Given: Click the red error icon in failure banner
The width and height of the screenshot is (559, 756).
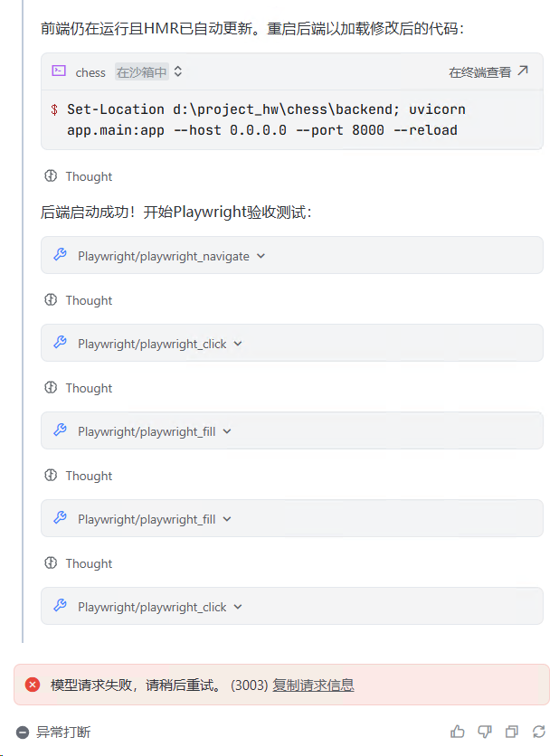Looking at the screenshot, I should point(33,685).
